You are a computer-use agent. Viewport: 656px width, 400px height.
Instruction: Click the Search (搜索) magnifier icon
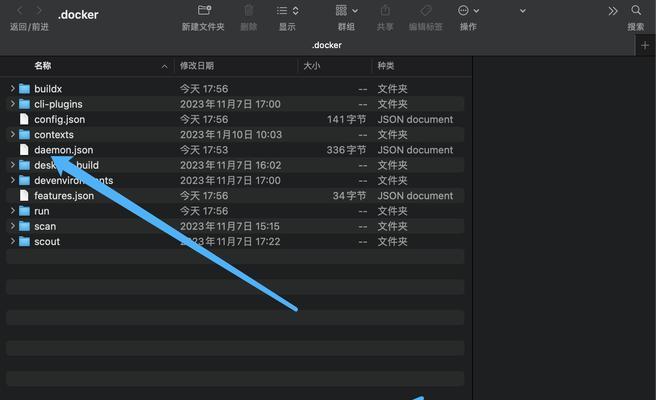coord(636,10)
